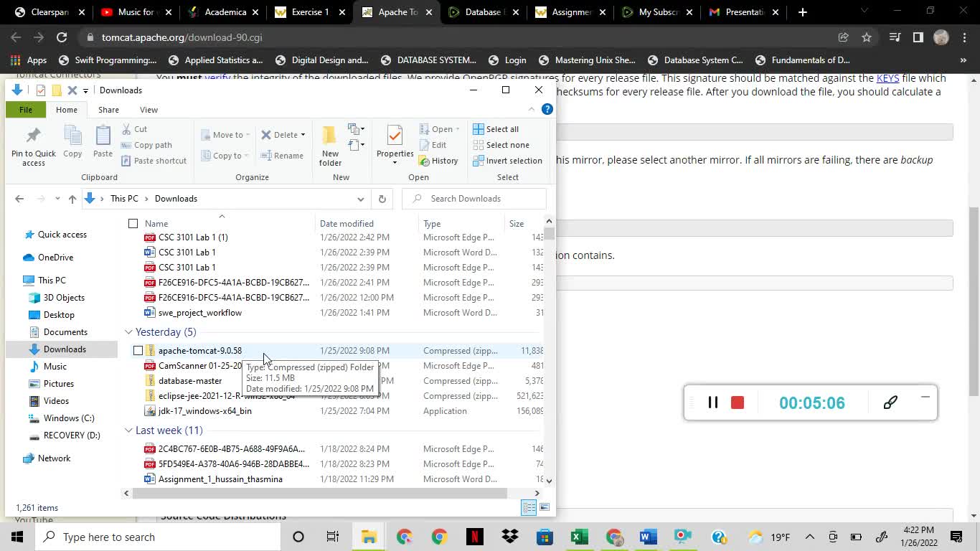Viewport: 980px width, 551px height.
Task: Open the Copy to dropdown
Action: (225, 156)
